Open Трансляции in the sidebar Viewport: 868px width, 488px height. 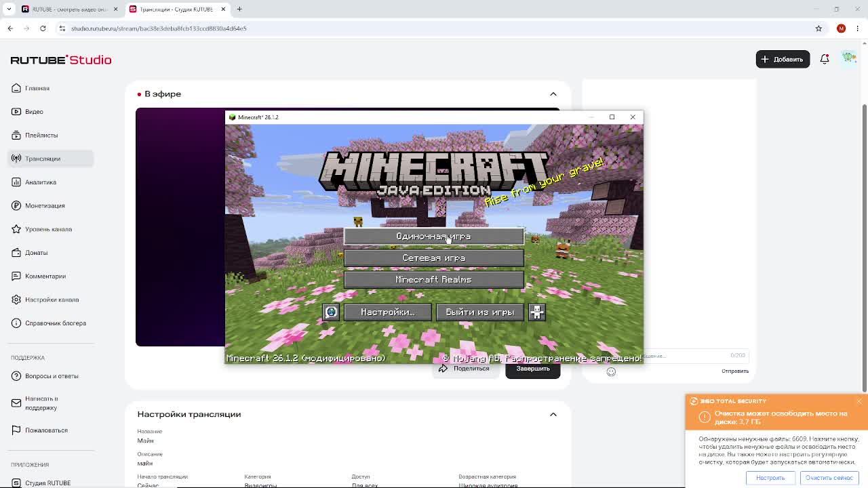tap(52, 159)
